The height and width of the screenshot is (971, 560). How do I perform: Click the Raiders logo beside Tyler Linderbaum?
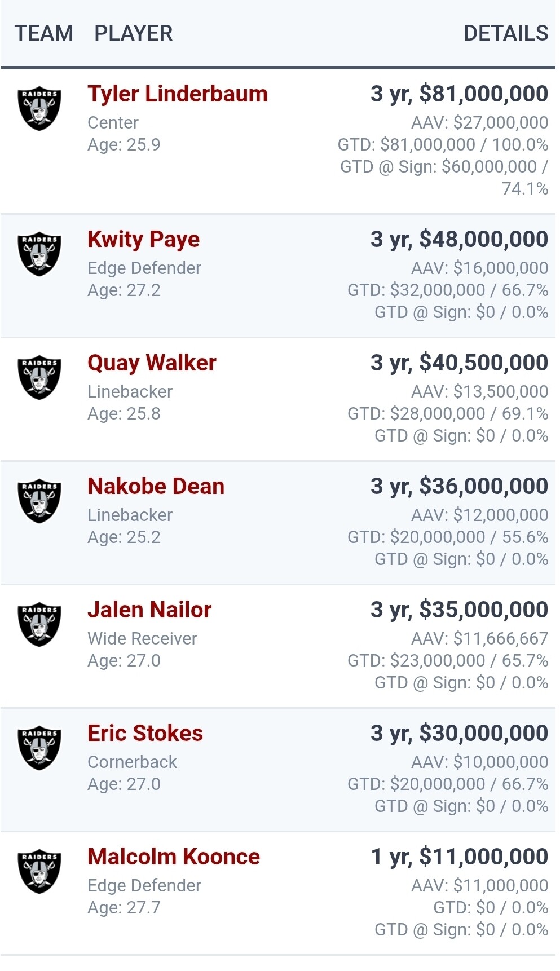tap(39, 108)
